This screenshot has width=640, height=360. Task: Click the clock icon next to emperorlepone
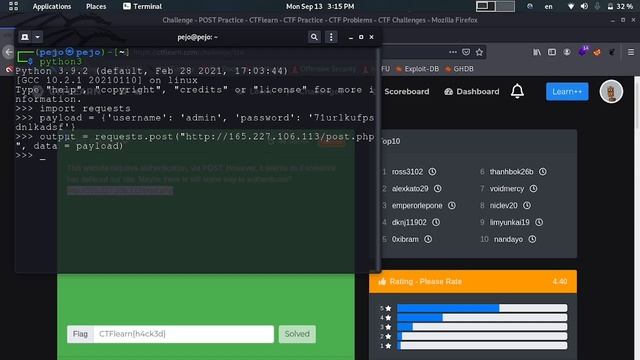pyautogui.click(x=451, y=205)
